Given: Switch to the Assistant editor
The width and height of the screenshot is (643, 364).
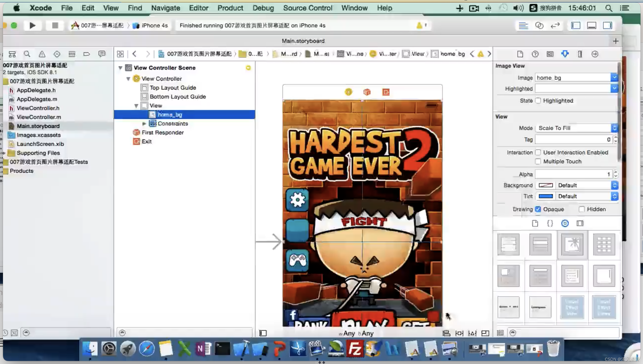Looking at the screenshot, I should (539, 25).
